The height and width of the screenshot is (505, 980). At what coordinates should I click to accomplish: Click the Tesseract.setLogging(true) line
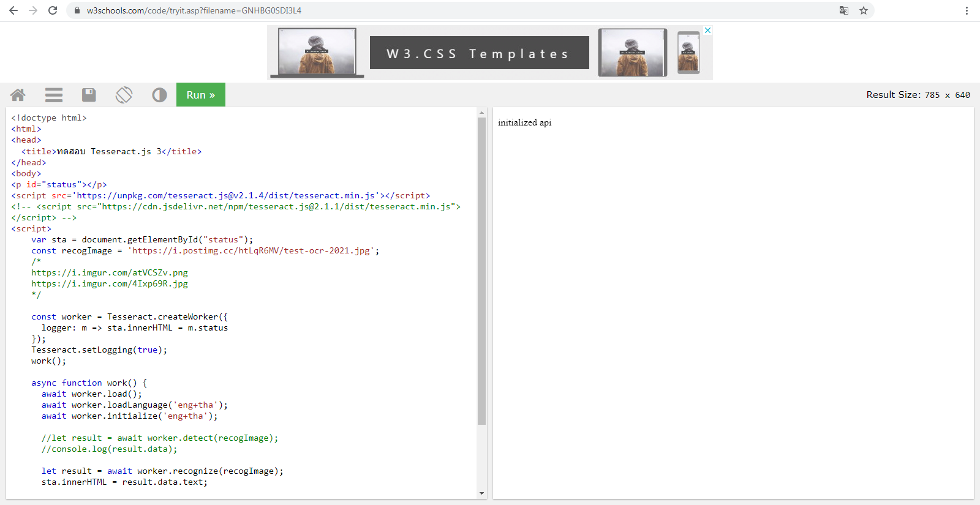pos(99,350)
